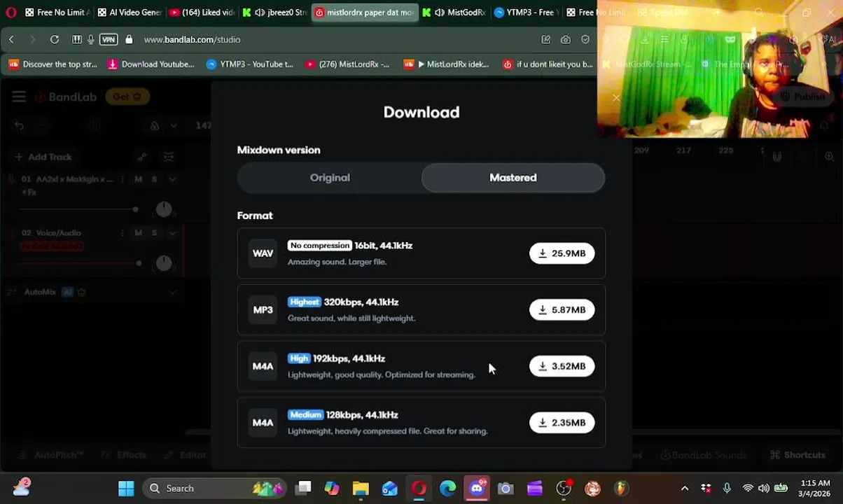Viewport: 843px width, 504px height.
Task: Download the 128kbps M4A at 2.35MB
Action: click(x=562, y=423)
